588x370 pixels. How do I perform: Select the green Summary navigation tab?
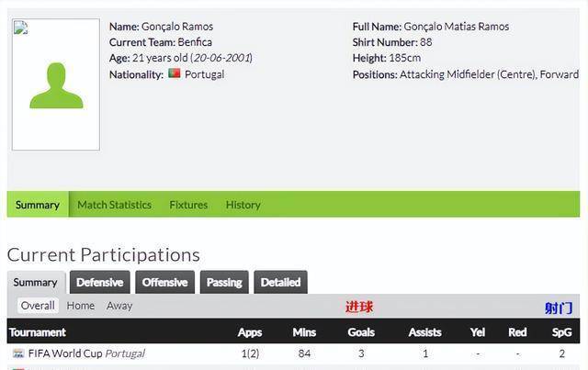37,205
